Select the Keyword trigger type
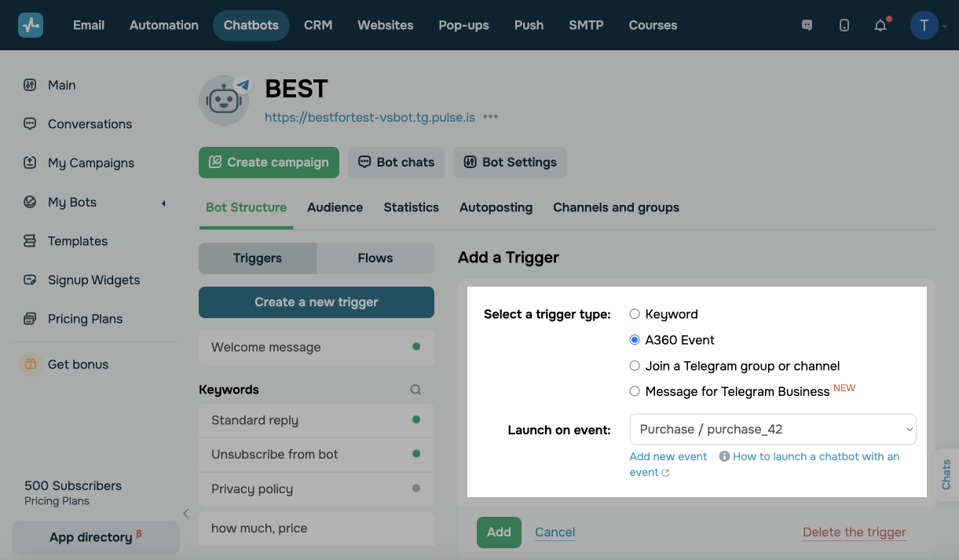 (x=635, y=314)
